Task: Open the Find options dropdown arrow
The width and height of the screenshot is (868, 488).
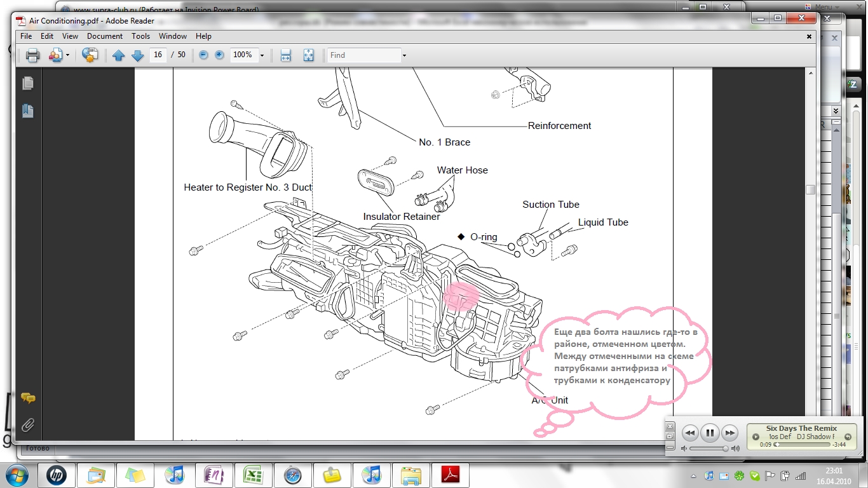Action: click(404, 55)
